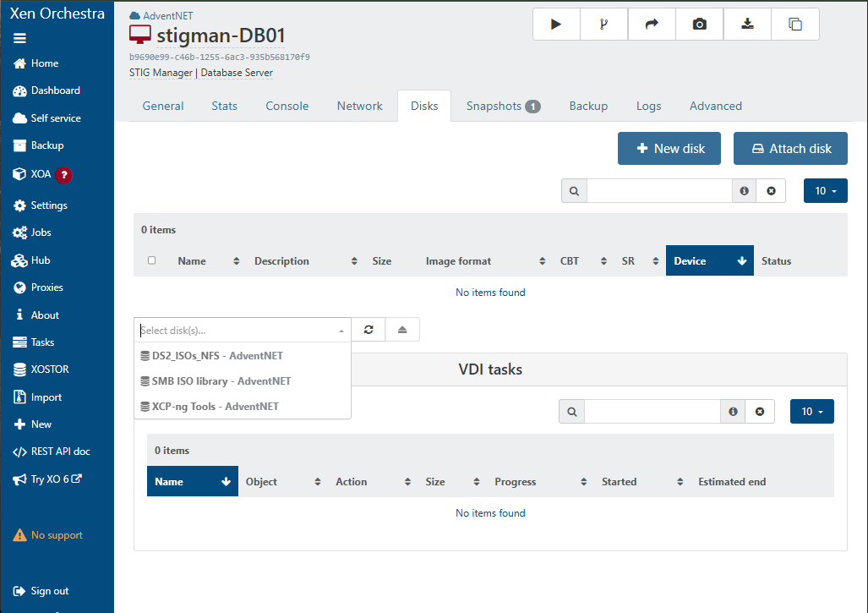The image size is (868, 613).
Task: Switch to the Snapshots tab
Action: pyautogui.click(x=503, y=106)
